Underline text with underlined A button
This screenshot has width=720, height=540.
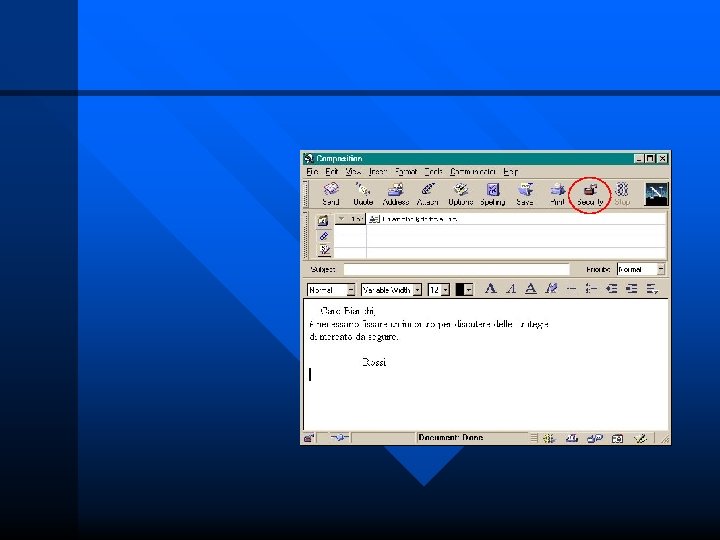531,289
